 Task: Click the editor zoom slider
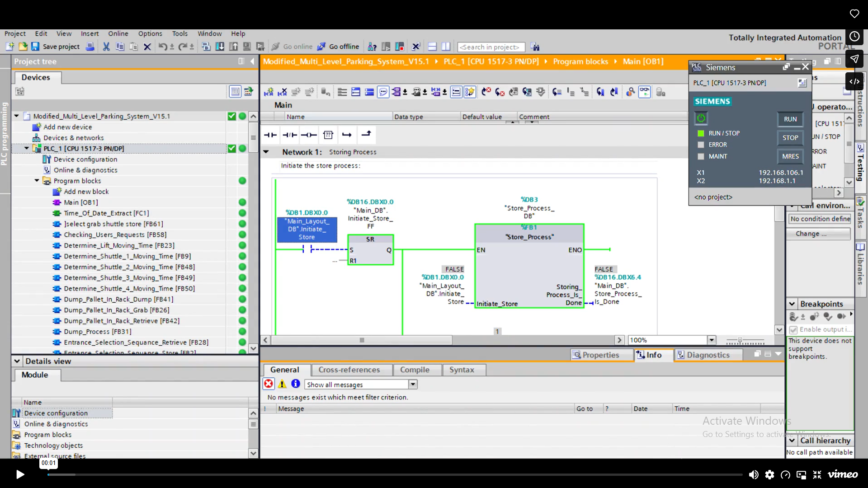coord(745,340)
